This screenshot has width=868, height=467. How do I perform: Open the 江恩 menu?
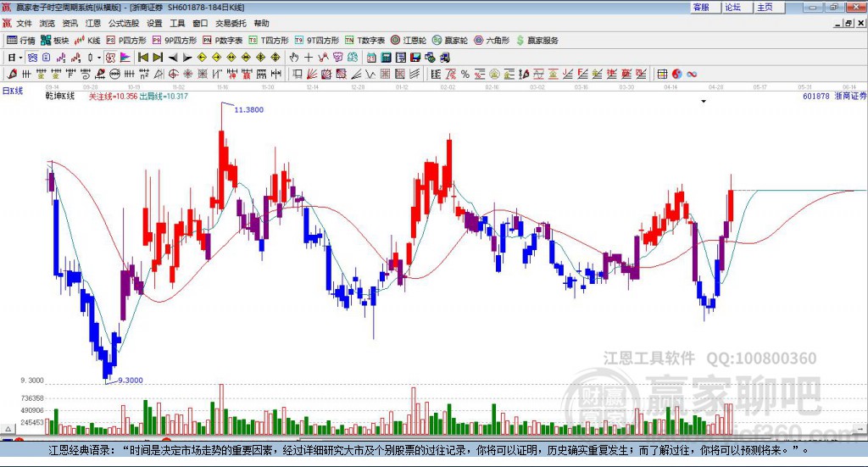pos(93,23)
